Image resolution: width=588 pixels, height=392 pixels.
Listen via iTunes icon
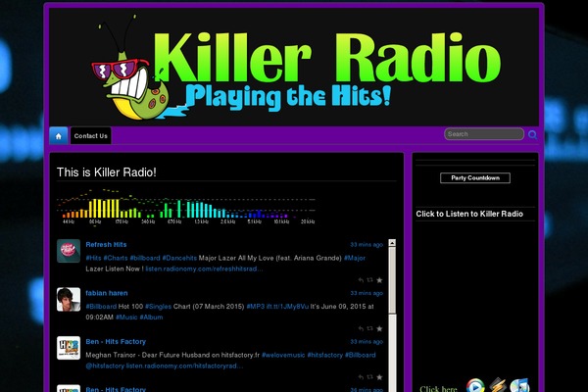[x=519, y=385]
